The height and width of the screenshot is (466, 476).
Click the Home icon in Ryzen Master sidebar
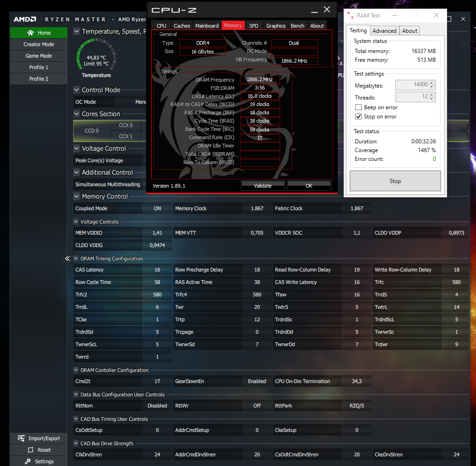(x=30, y=33)
